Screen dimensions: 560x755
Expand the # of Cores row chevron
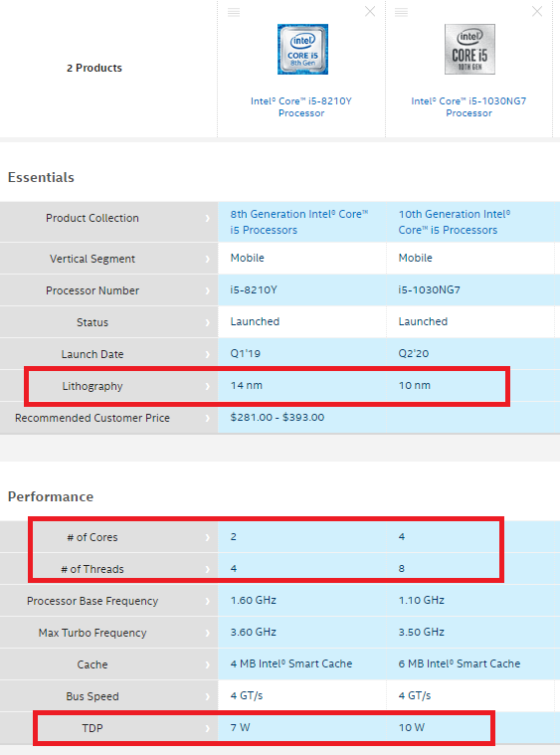point(208,537)
